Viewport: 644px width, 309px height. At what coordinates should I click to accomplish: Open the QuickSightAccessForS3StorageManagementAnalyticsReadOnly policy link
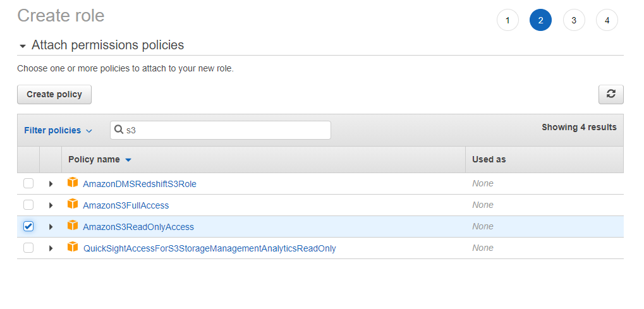coord(209,248)
